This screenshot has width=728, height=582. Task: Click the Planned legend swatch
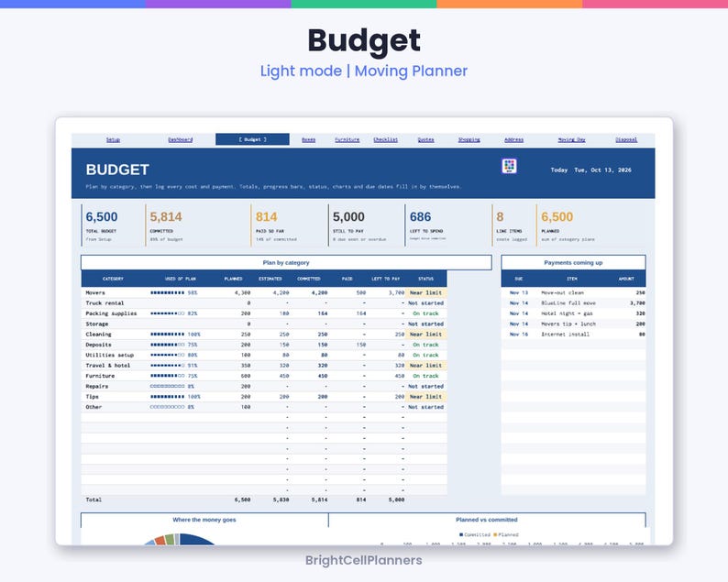[x=495, y=534]
